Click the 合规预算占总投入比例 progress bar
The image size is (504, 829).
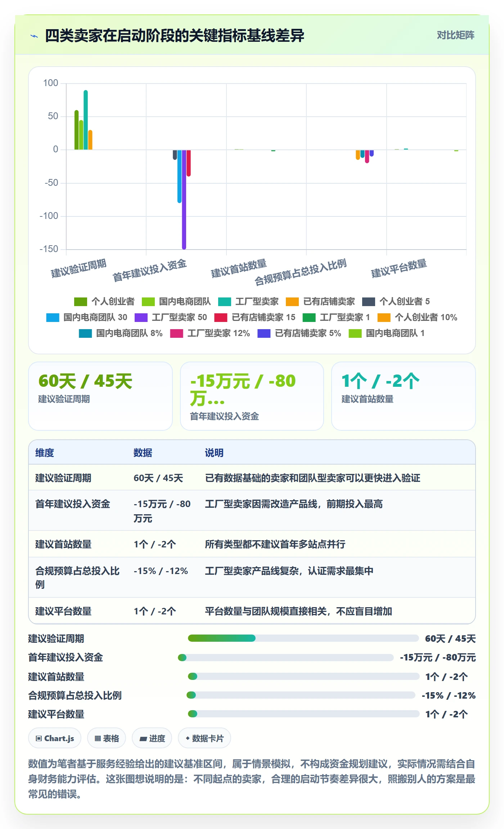(301, 695)
